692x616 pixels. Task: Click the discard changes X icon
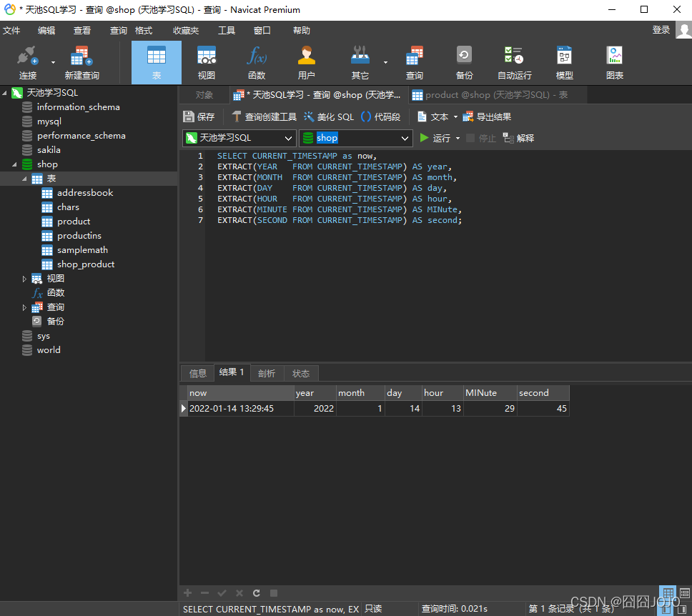tap(239, 592)
